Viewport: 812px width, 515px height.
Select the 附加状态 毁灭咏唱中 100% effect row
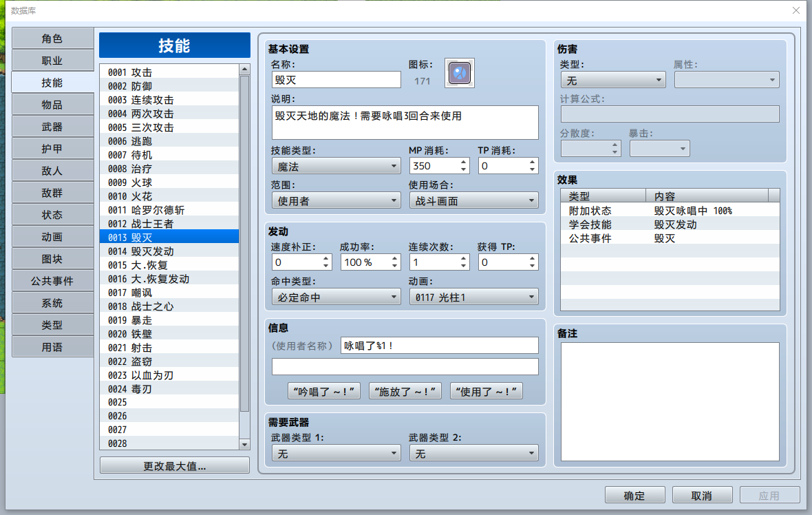[x=670, y=211]
